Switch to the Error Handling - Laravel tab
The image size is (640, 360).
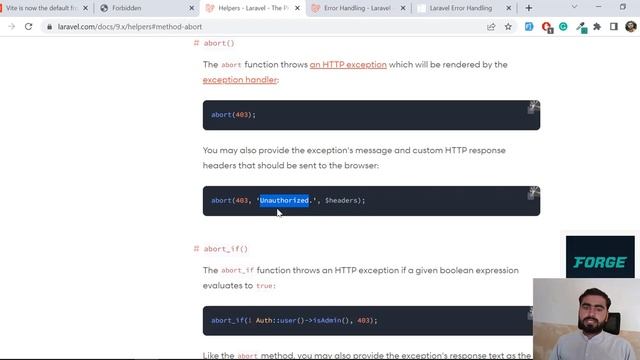pyautogui.click(x=358, y=8)
